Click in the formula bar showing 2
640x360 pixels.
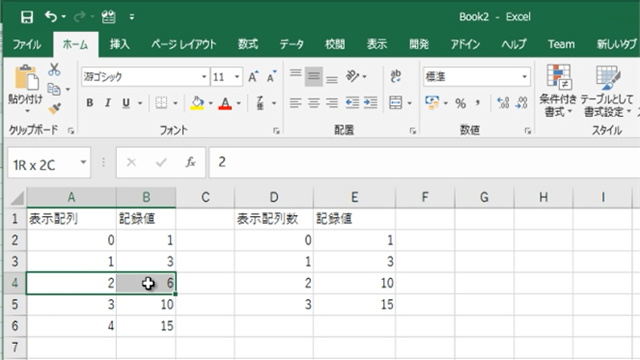point(424,162)
